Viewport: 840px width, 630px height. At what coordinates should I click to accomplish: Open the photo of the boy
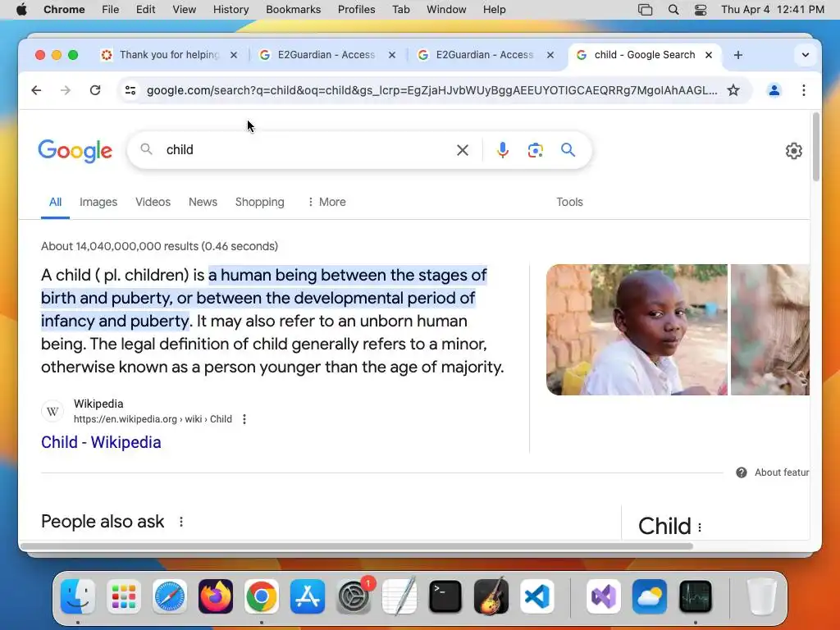click(637, 330)
